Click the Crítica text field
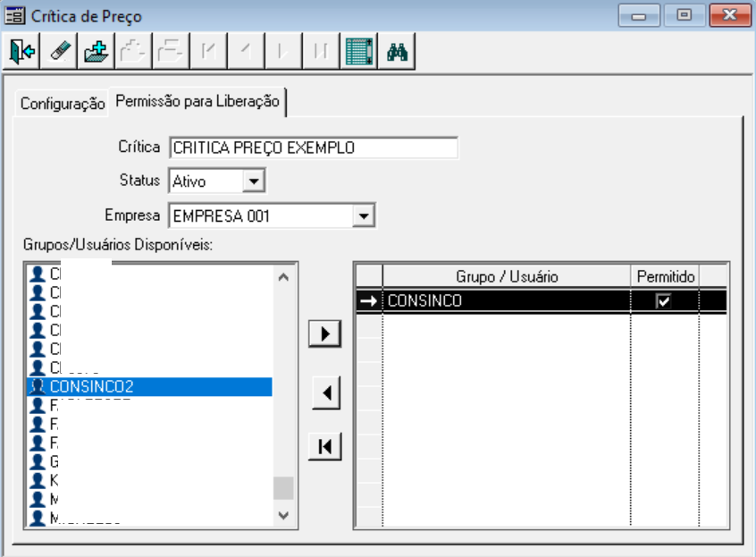The width and height of the screenshot is (756, 557). click(314, 148)
